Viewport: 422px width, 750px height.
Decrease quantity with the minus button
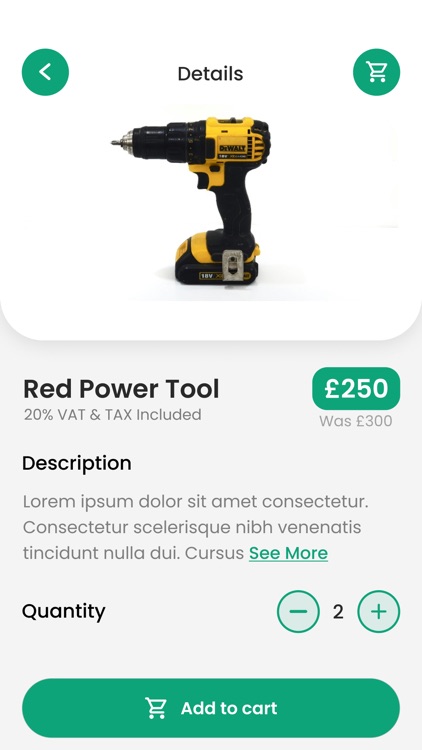(298, 611)
